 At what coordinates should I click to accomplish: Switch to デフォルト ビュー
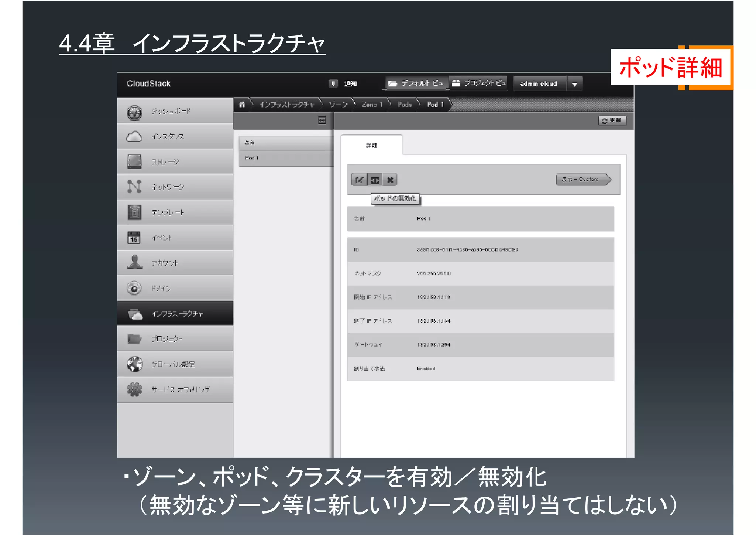coord(416,83)
